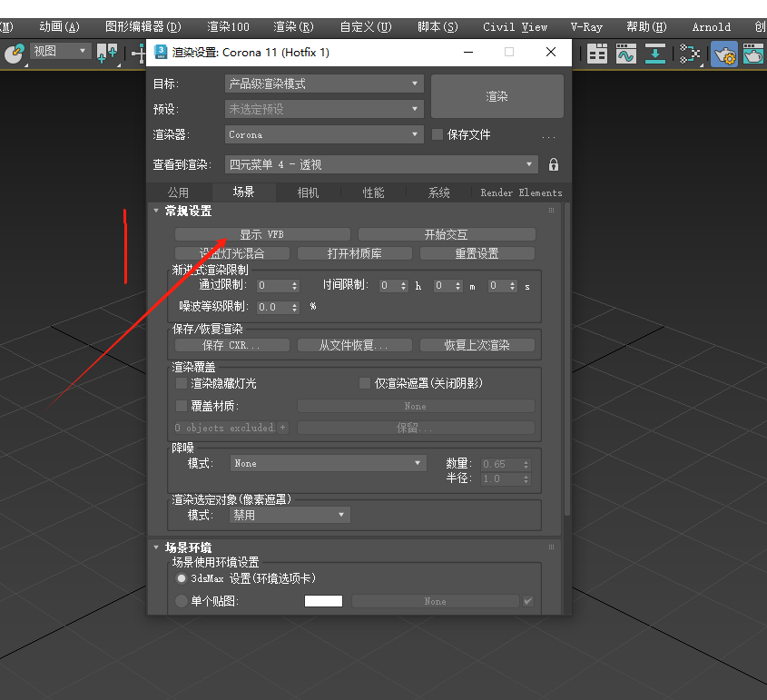The height and width of the screenshot is (700, 767).
Task: Open the 帮助(H) menu
Action: pyautogui.click(x=646, y=27)
